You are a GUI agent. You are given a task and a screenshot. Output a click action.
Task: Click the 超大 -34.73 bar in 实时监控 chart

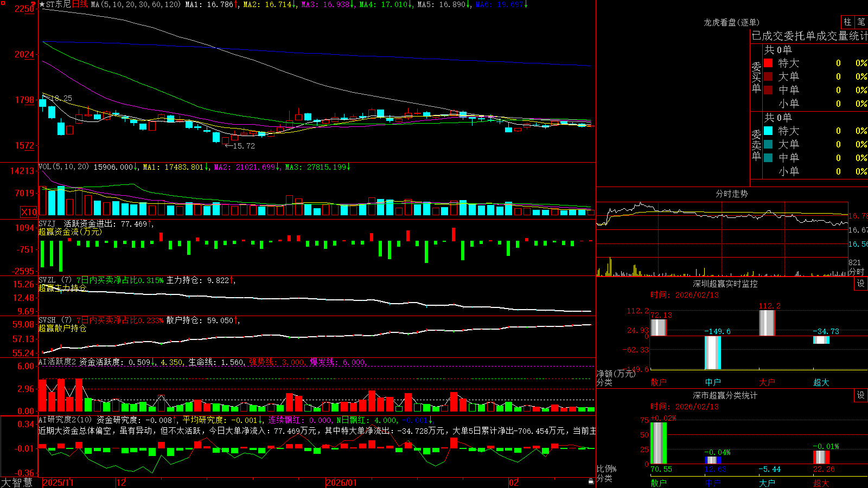(821, 340)
